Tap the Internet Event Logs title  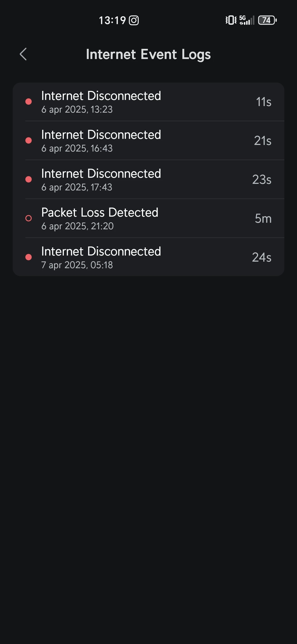pos(148,54)
